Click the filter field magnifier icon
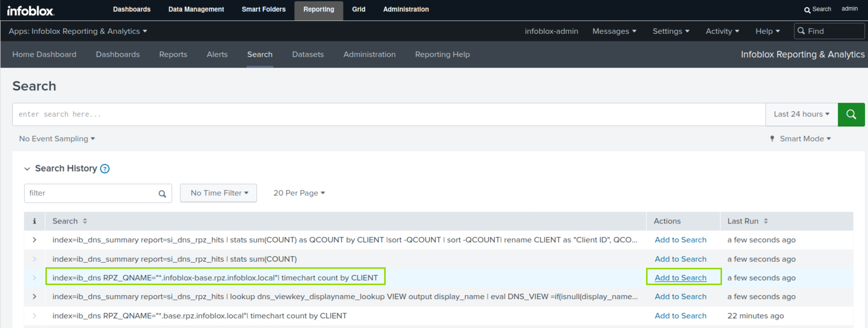The height and width of the screenshot is (328, 868). tap(162, 194)
